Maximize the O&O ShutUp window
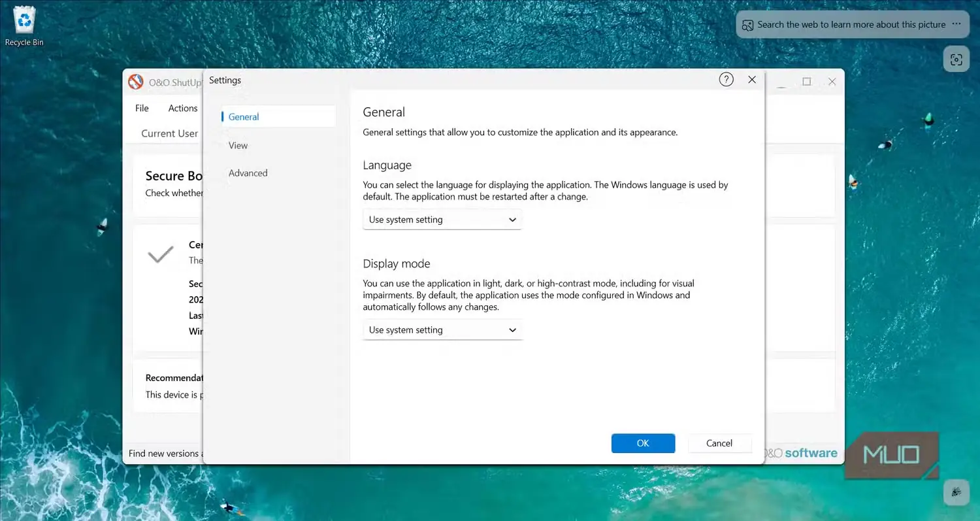 coord(807,82)
